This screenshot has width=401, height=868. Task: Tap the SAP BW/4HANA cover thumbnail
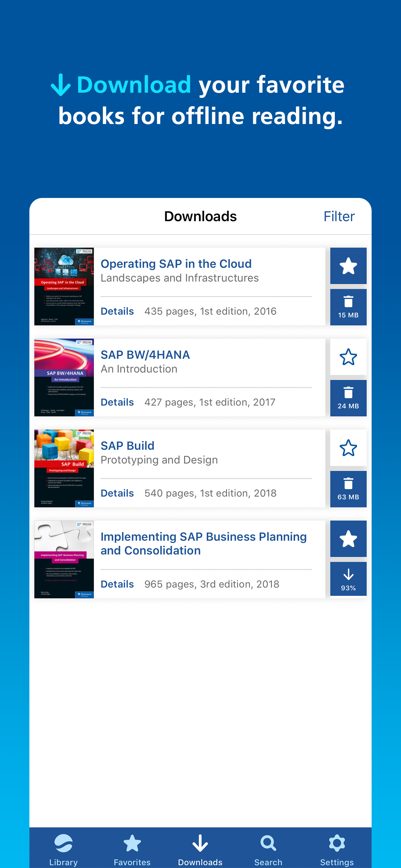pos(64,377)
